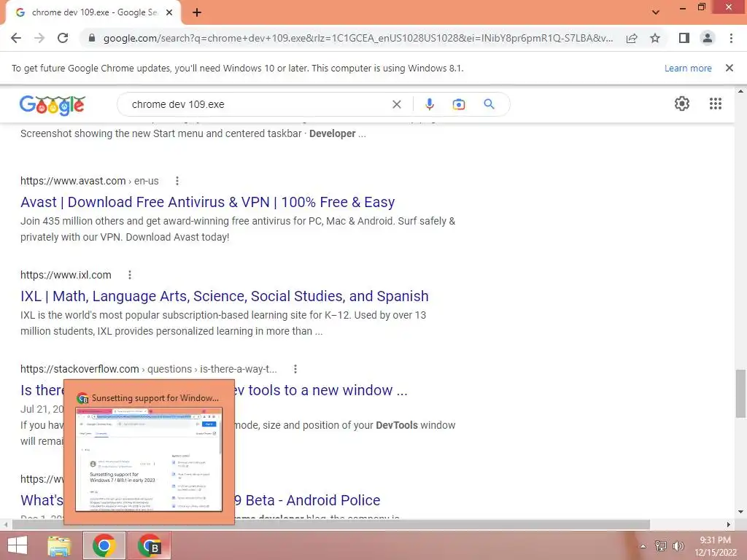Image resolution: width=747 pixels, height=560 pixels.
Task: Start a voice search with the microphone
Action: pyautogui.click(x=429, y=104)
